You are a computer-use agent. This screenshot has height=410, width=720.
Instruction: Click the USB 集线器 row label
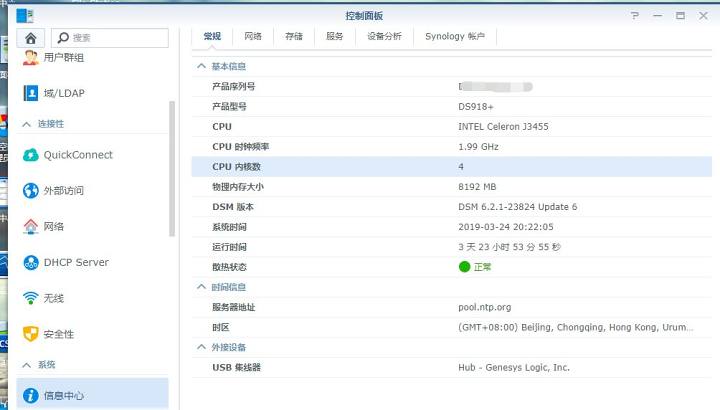pyautogui.click(x=236, y=367)
